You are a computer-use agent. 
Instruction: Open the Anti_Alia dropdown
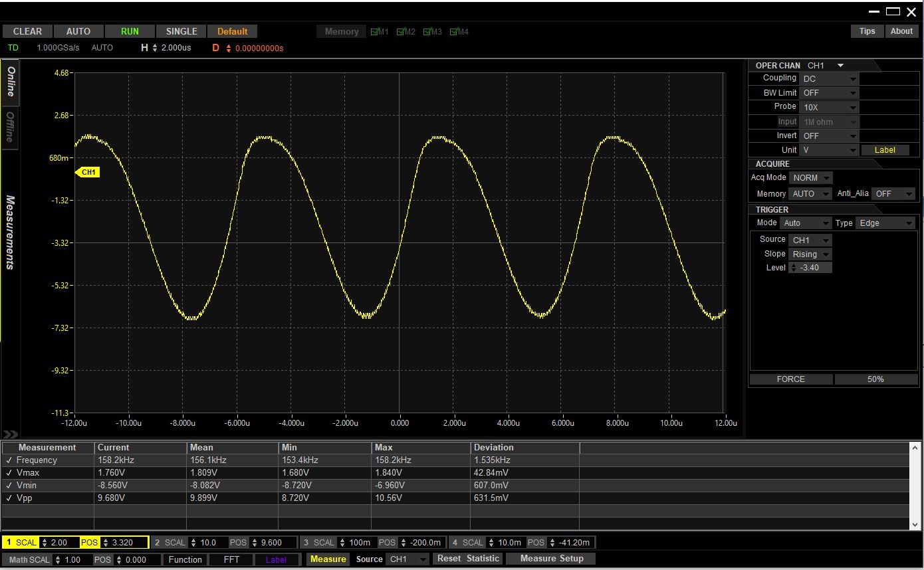point(894,194)
